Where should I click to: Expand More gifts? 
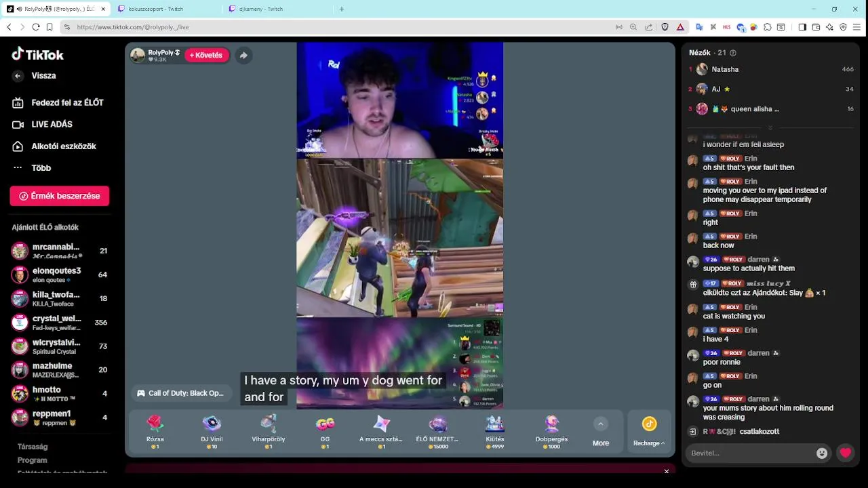(x=600, y=432)
